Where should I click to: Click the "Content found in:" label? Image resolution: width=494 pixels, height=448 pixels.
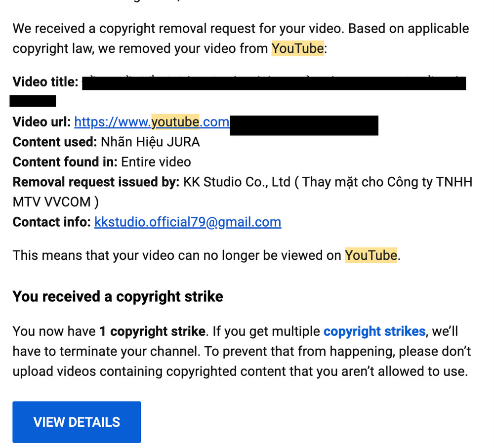pos(65,162)
